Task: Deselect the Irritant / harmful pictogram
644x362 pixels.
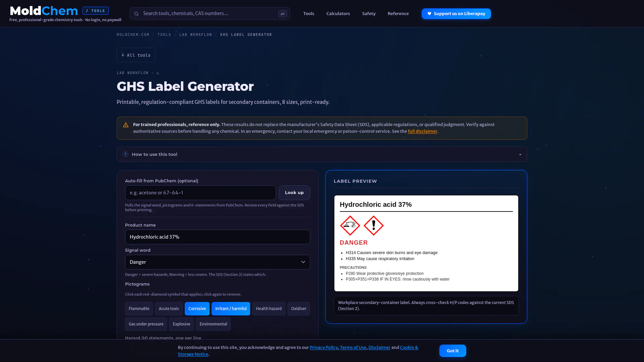Action: click(231, 309)
